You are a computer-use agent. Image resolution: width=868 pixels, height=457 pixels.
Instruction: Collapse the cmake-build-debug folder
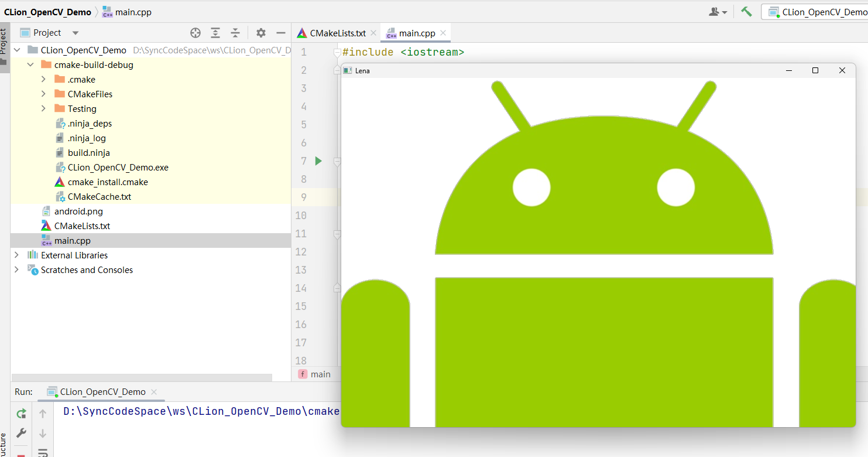[x=30, y=64]
